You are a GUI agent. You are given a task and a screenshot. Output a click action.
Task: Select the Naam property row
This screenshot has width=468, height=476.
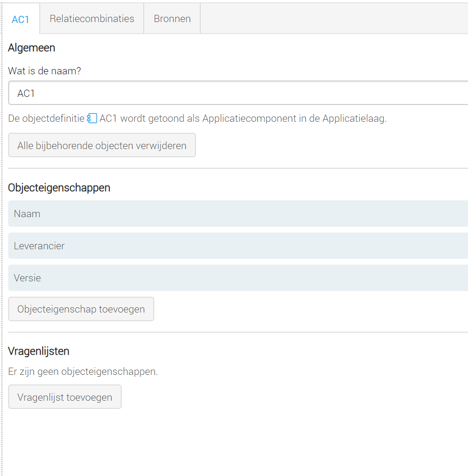click(238, 213)
